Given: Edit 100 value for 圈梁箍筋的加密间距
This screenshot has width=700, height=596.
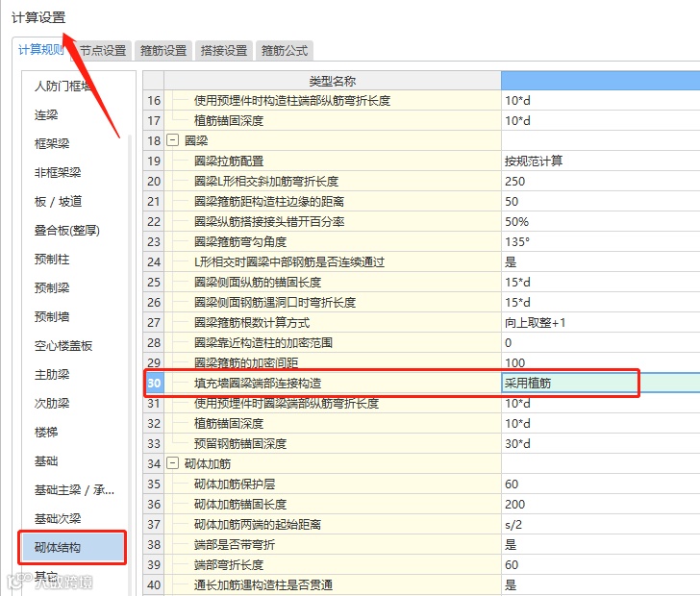Looking at the screenshot, I should (x=600, y=362).
